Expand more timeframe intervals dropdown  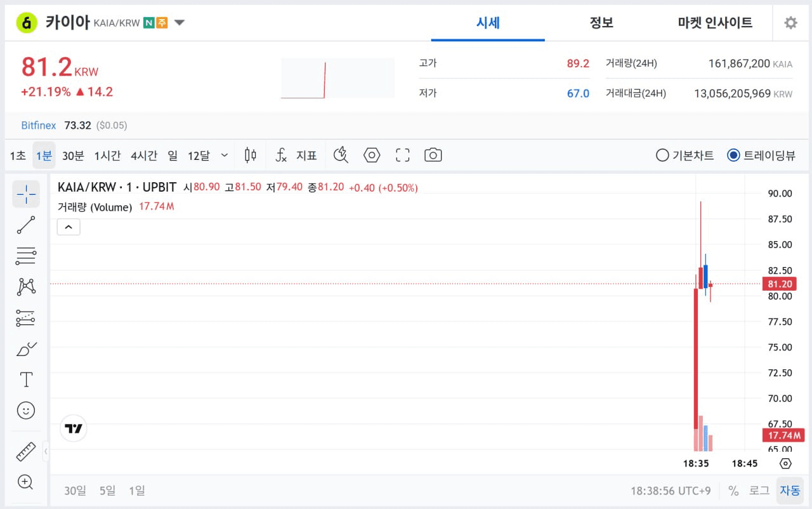point(225,155)
